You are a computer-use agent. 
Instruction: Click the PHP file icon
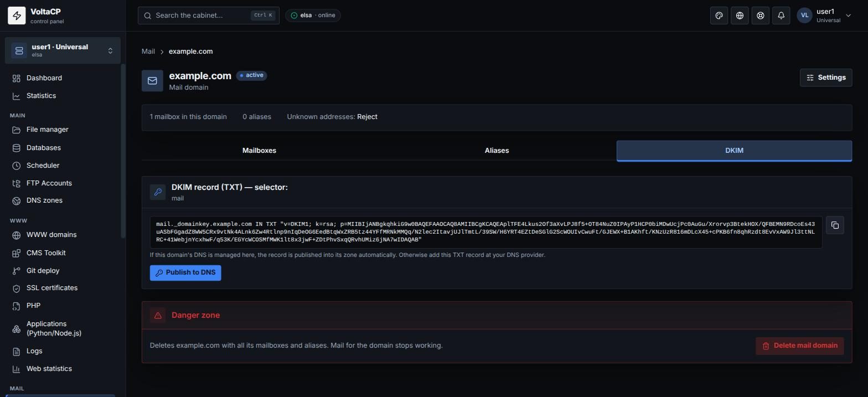(x=16, y=306)
